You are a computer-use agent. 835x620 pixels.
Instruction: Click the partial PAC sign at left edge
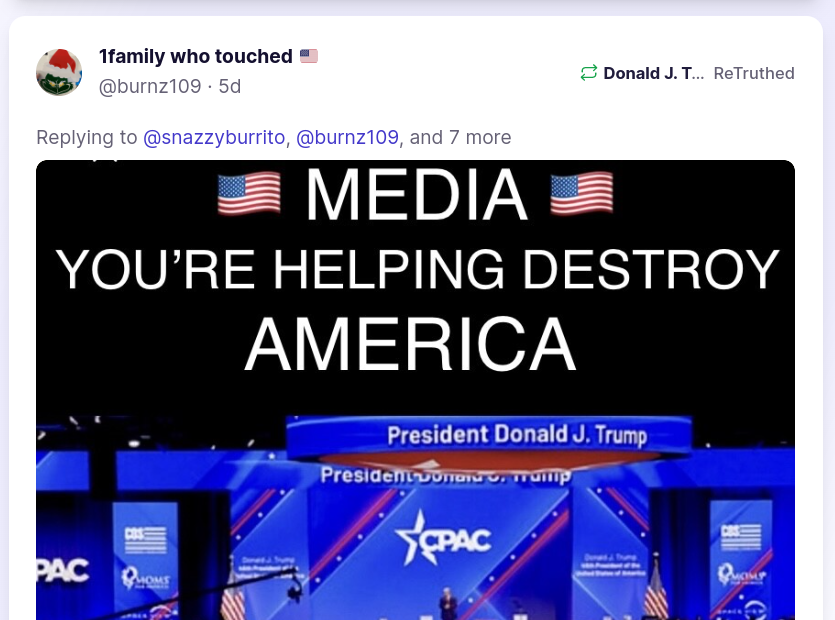(x=62, y=570)
